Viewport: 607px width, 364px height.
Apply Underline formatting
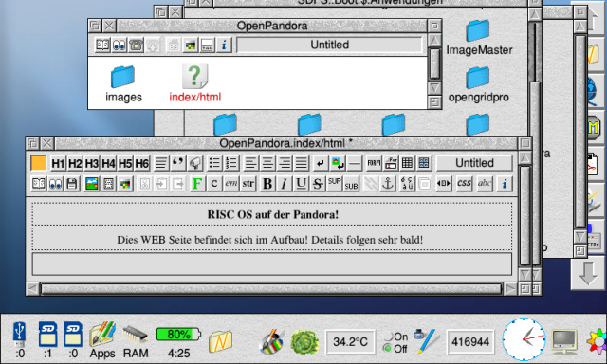click(x=301, y=184)
